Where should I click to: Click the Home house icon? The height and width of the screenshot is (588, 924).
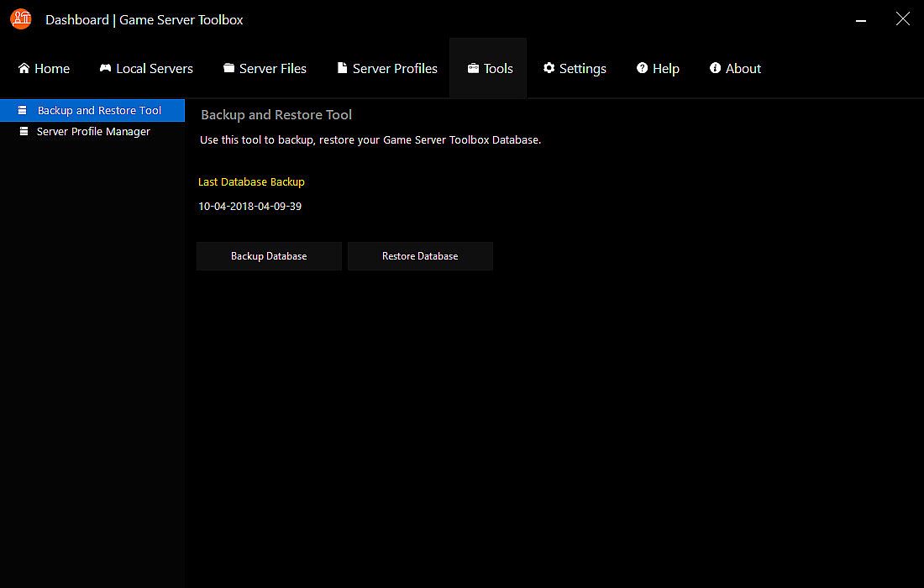click(x=24, y=68)
